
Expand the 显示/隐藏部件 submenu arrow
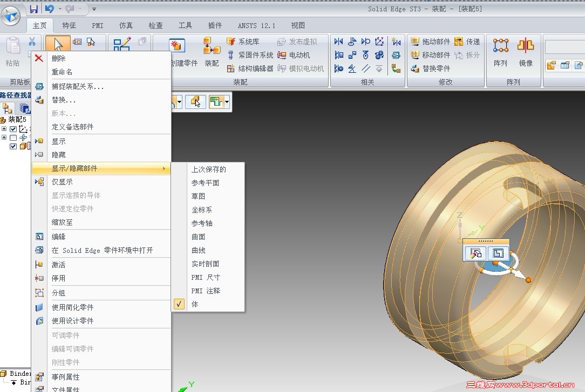pos(164,168)
